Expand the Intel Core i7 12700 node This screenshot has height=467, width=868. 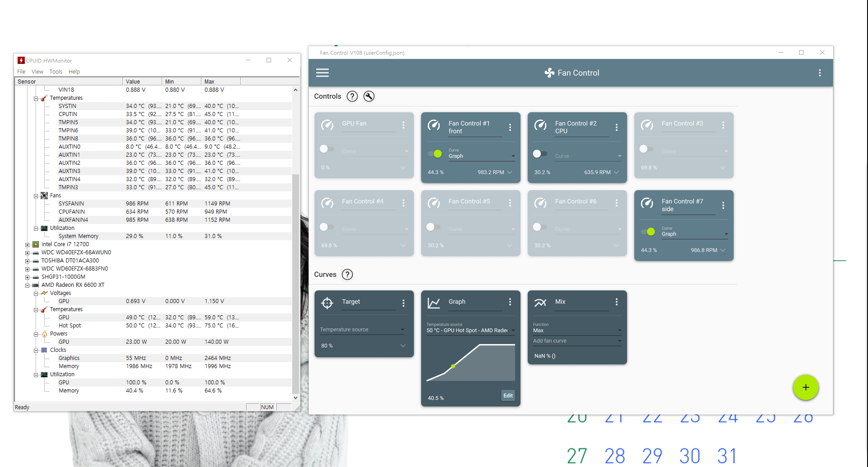27,245
